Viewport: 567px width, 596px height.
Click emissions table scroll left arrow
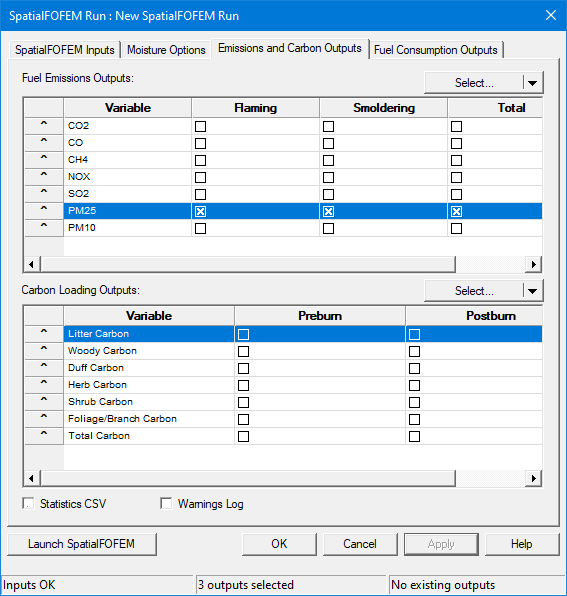[32, 264]
